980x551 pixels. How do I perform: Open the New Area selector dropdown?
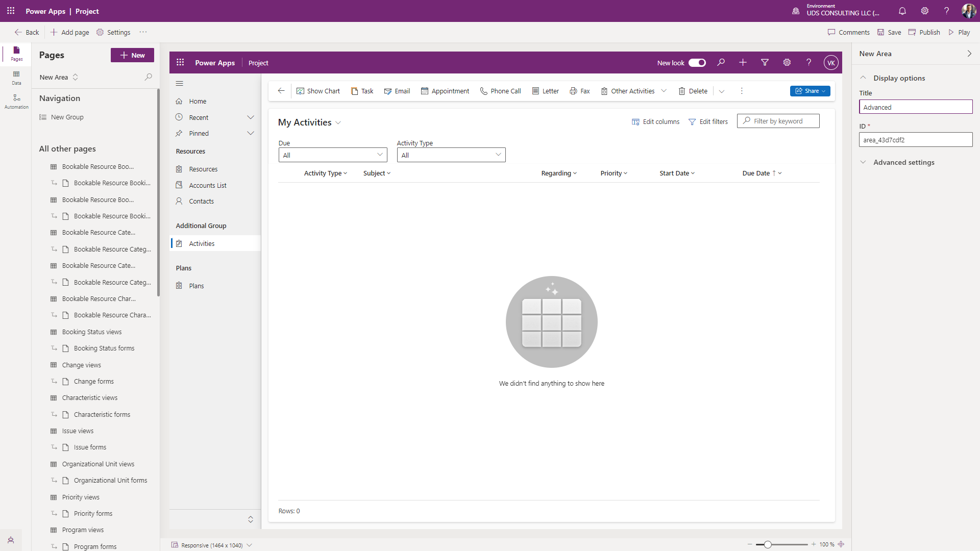point(59,77)
